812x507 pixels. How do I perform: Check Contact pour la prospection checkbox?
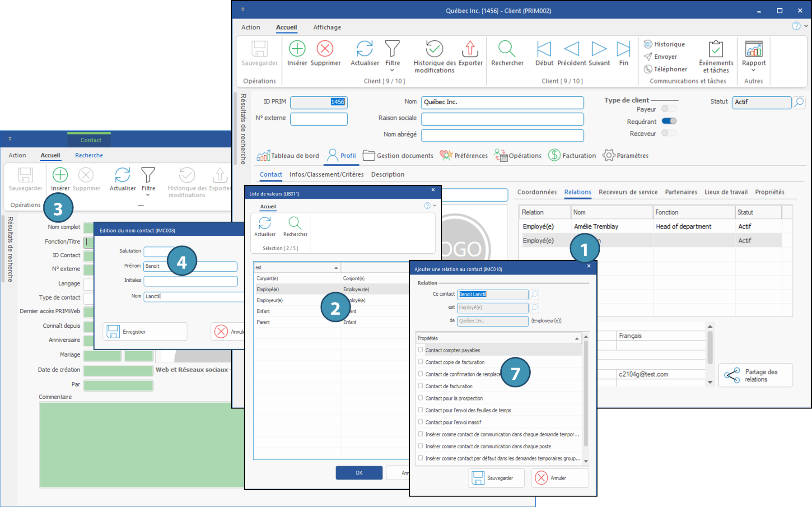(420, 398)
